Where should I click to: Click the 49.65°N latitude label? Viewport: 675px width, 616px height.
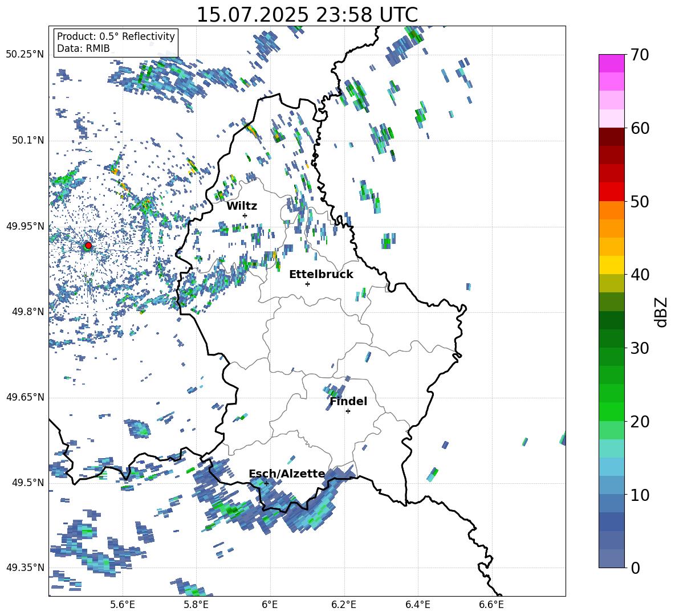[25, 397]
